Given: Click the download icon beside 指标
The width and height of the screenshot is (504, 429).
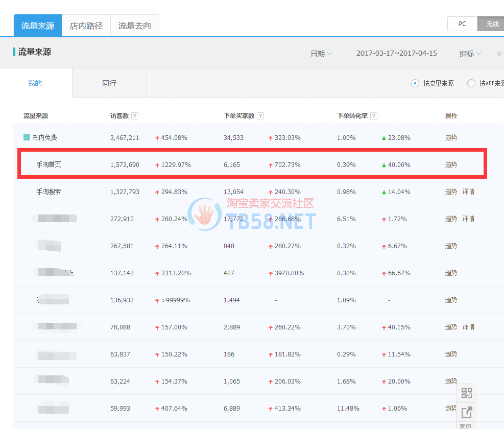Looking at the screenshot, I should (498, 54).
